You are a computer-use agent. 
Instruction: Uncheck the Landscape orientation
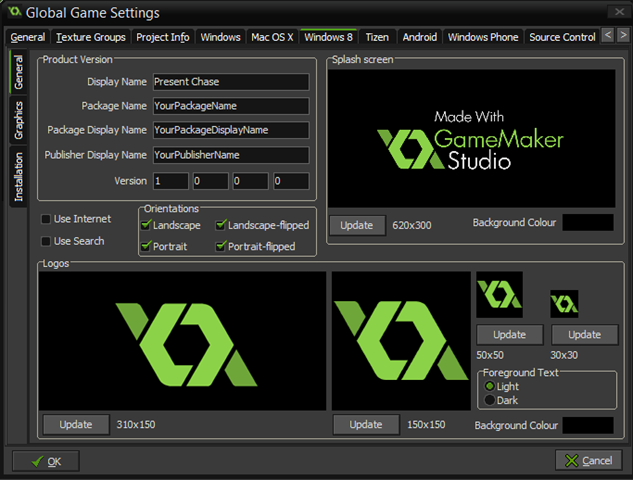pos(146,225)
